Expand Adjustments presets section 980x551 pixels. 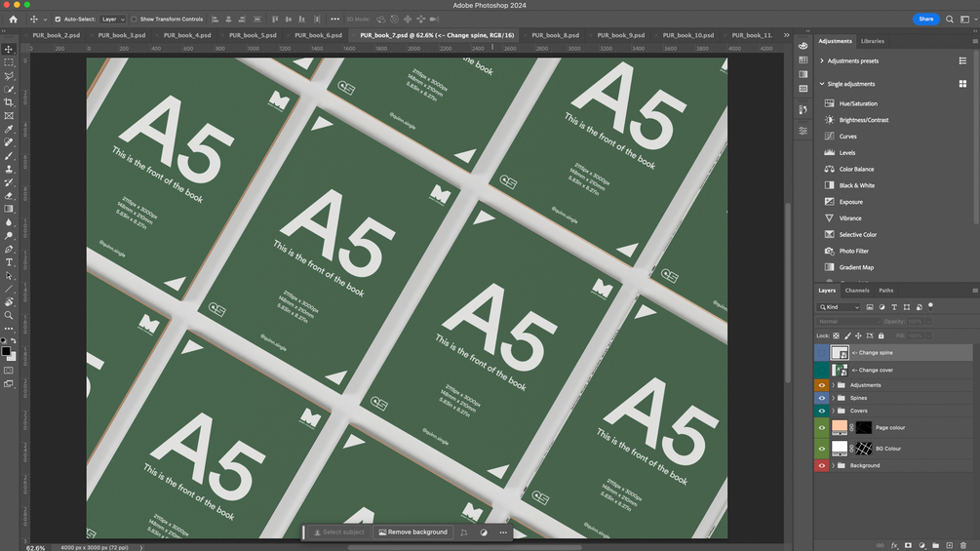pyautogui.click(x=822, y=60)
